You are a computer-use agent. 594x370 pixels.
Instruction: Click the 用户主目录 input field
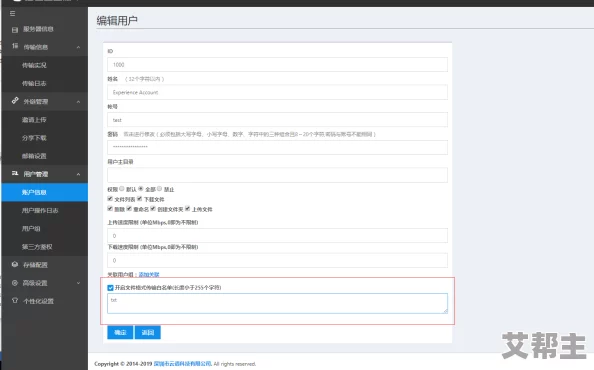277,175
